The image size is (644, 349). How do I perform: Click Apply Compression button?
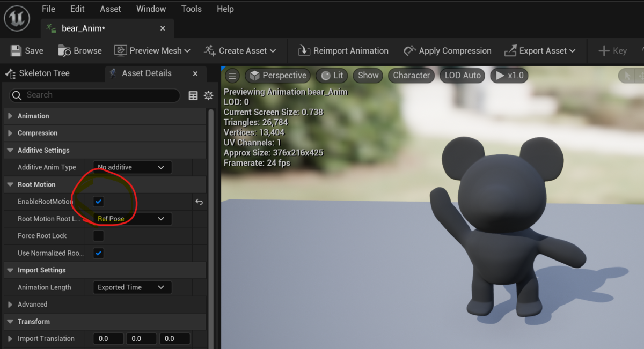pyautogui.click(x=448, y=50)
